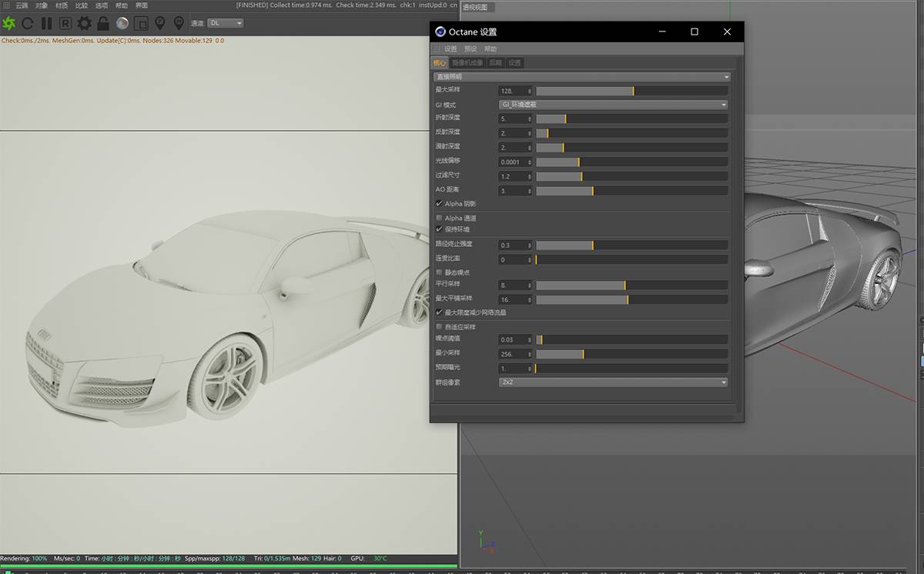Image resolution: width=924 pixels, height=574 pixels.
Task: Open the 选项 menu in Live Viewer
Action: [x=102, y=5]
